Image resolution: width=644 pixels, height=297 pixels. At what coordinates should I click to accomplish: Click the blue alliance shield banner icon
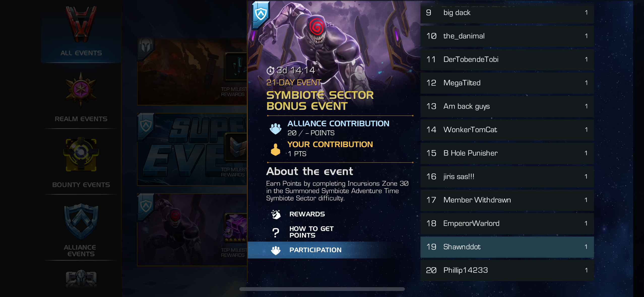pos(261,14)
